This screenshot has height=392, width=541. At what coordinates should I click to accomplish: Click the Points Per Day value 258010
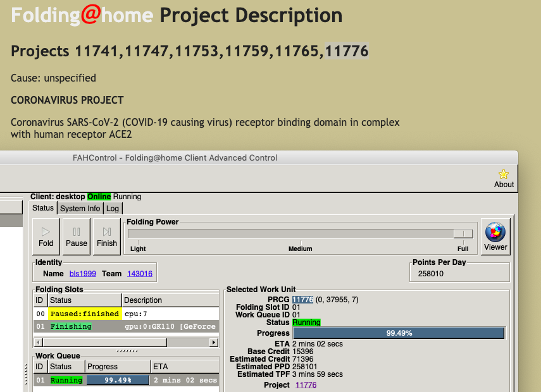(431, 273)
